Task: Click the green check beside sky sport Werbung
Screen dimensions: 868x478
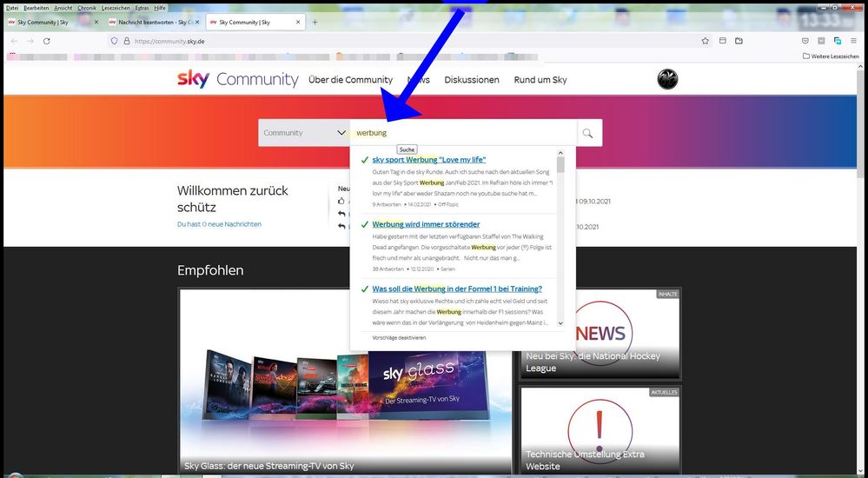Action: [364, 160]
